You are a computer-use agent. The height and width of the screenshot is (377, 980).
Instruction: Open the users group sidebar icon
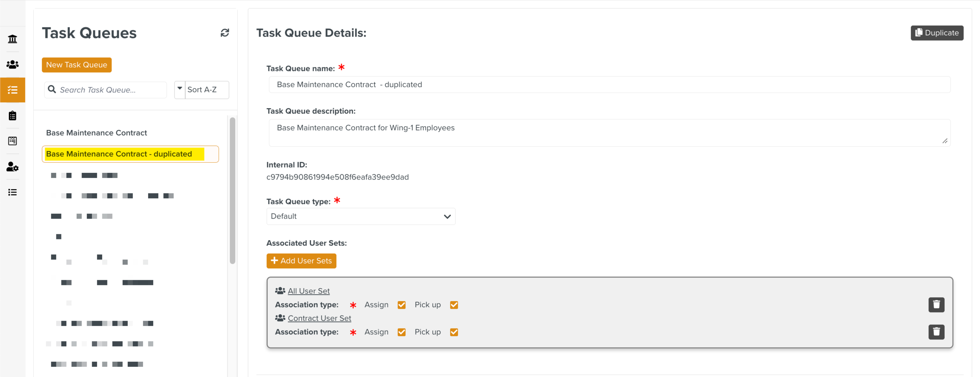[x=13, y=64]
